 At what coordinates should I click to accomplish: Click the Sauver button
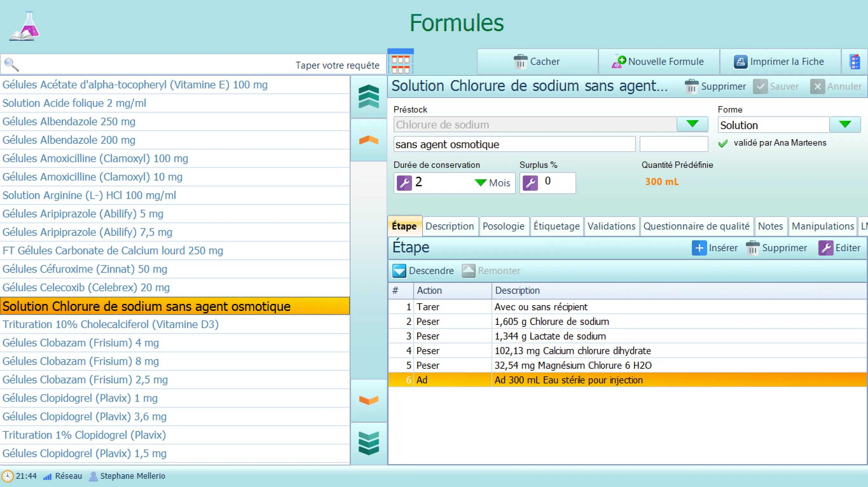(x=776, y=86)
